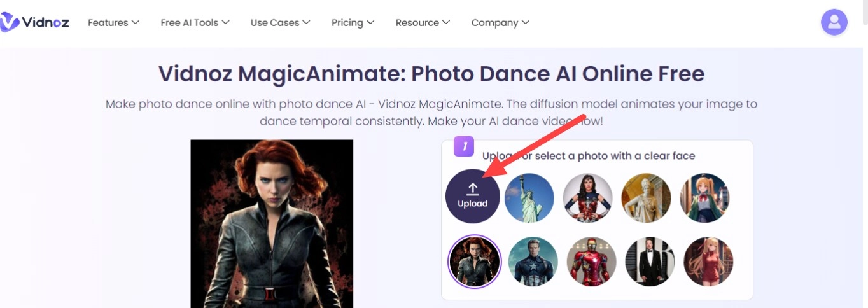Viewport: 868px width, 308px height.
Task: Open the Pricing menu
Action: coord(353,22)
